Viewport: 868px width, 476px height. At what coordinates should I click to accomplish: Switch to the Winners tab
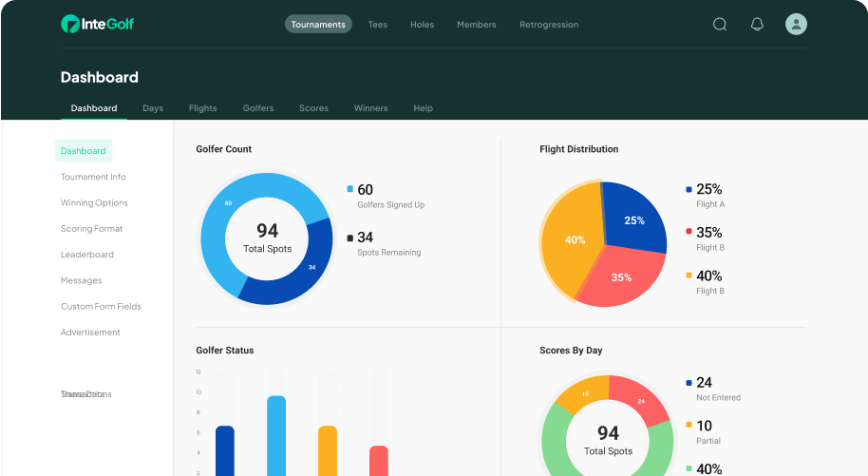371,108
